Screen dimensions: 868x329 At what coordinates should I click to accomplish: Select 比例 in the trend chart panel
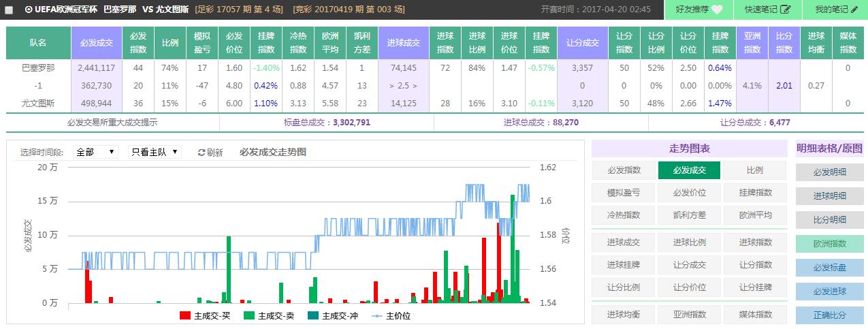(x=755, y=170)
